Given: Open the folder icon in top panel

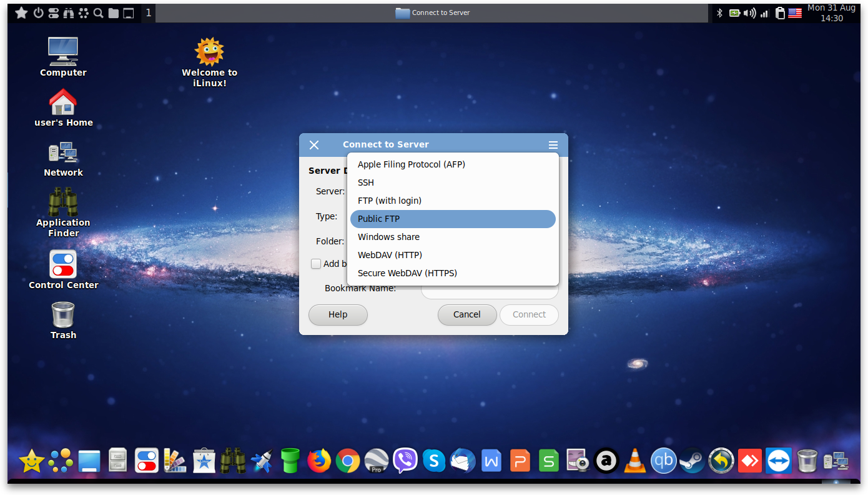Looking at the screenshot, I should tap(114, 12).
